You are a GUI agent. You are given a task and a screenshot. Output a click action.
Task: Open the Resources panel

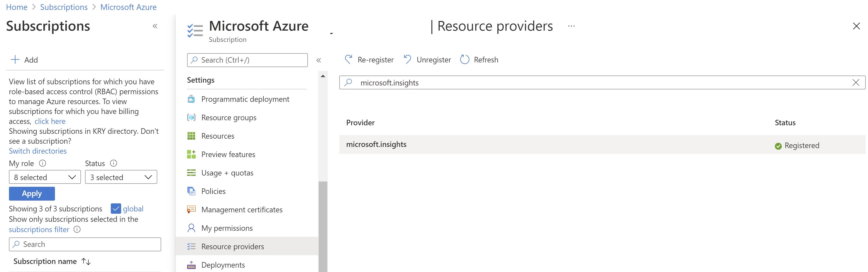click(218, 136)
